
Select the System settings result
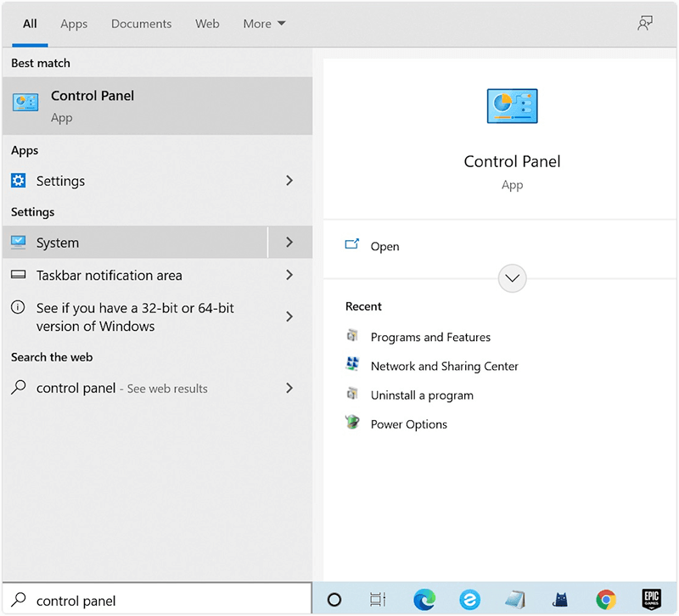(135, 242)
